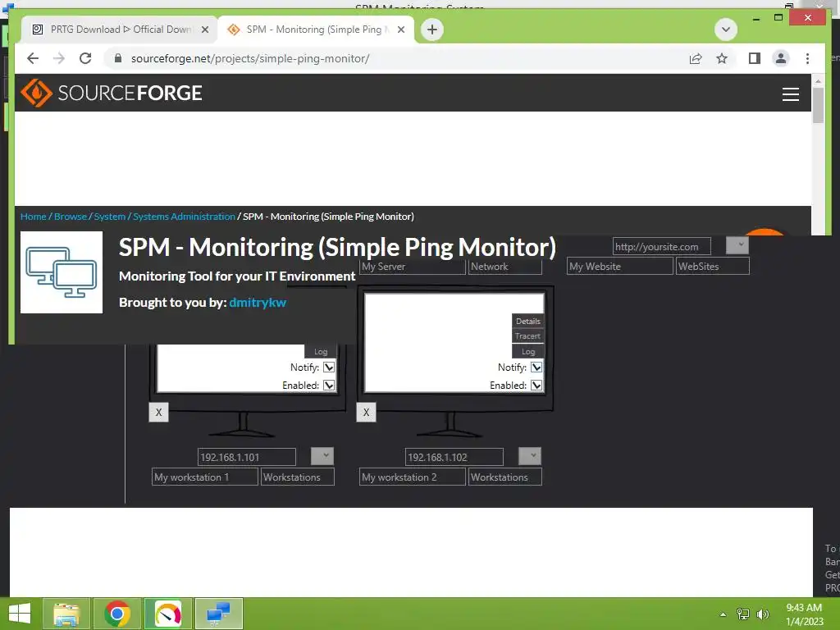840x630 pixels.
Task: Click the page vertical scrollbar thumb
Action: click(818, 106)
